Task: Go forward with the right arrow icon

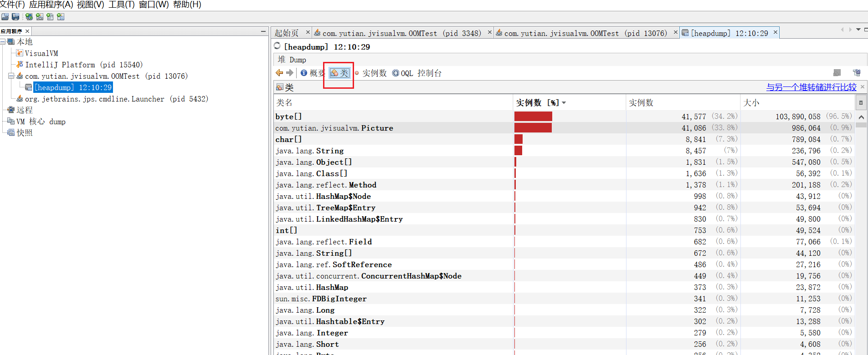Action: click(x=290, y=73)
